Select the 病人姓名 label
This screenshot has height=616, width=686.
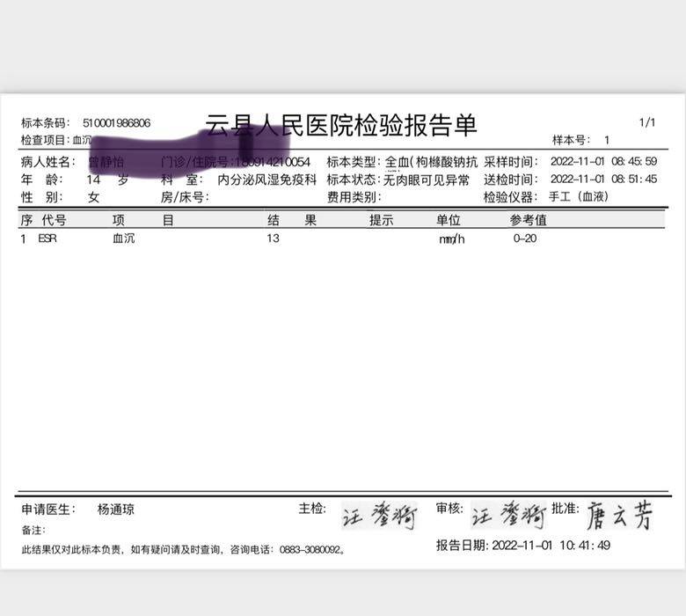tap(49, 162)
